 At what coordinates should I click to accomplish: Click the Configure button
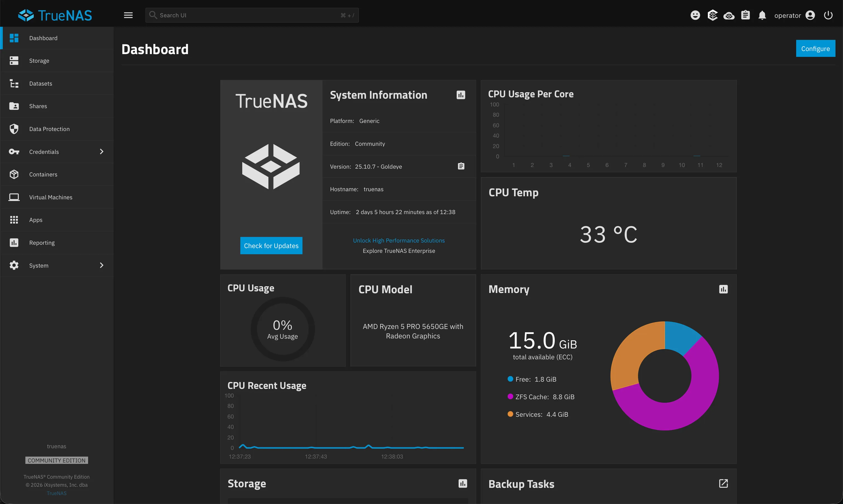click(x=815, y=49)
